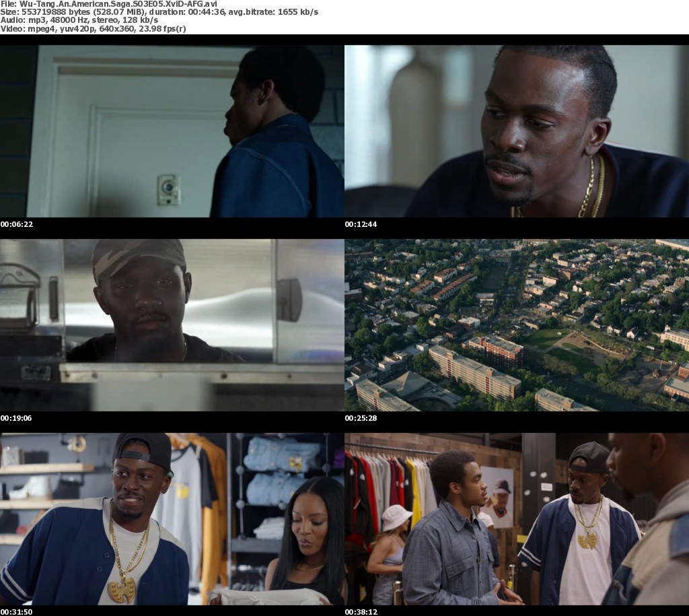689x616 pixels.
Task: Click the file name Wu-Tang.An.American.Saga.S03E05 text
Action: tap(114, 5)
